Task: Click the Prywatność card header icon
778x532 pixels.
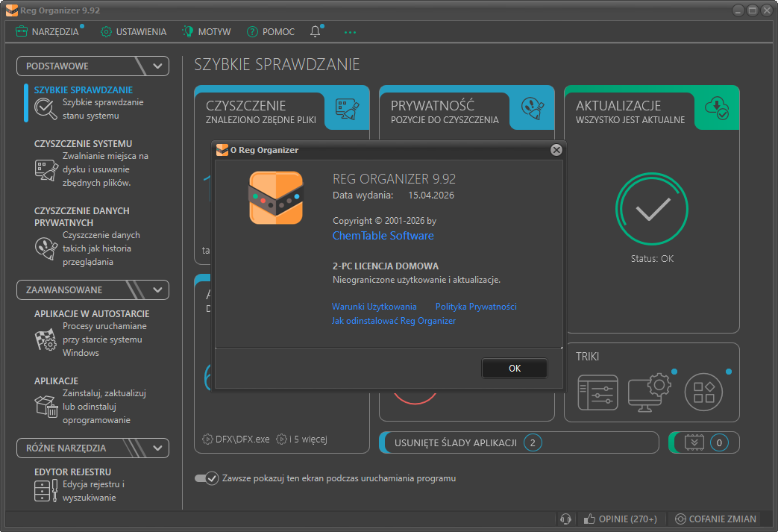Action: [x=533, y=108]
